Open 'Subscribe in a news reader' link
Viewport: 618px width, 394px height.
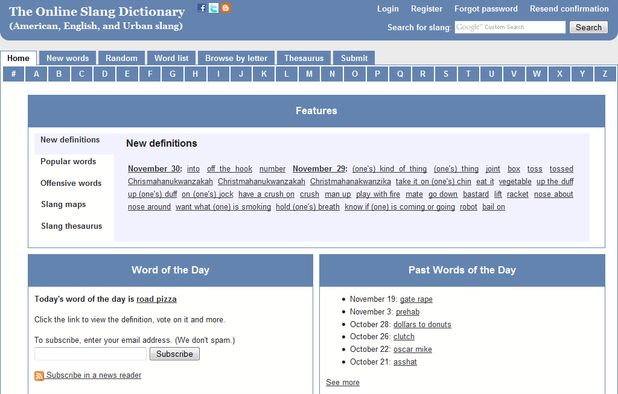94,375
